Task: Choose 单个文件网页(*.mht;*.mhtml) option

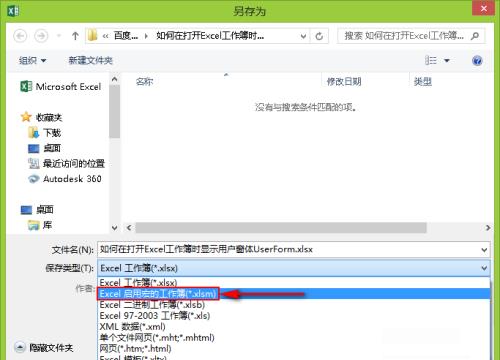Action: (294, 338)
